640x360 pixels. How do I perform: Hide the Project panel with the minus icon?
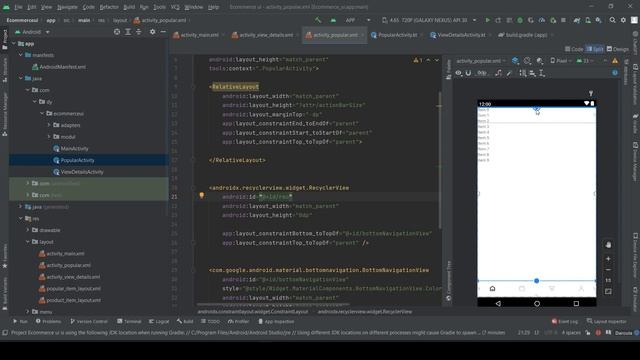pyautogui.click(x=163, y=32)
